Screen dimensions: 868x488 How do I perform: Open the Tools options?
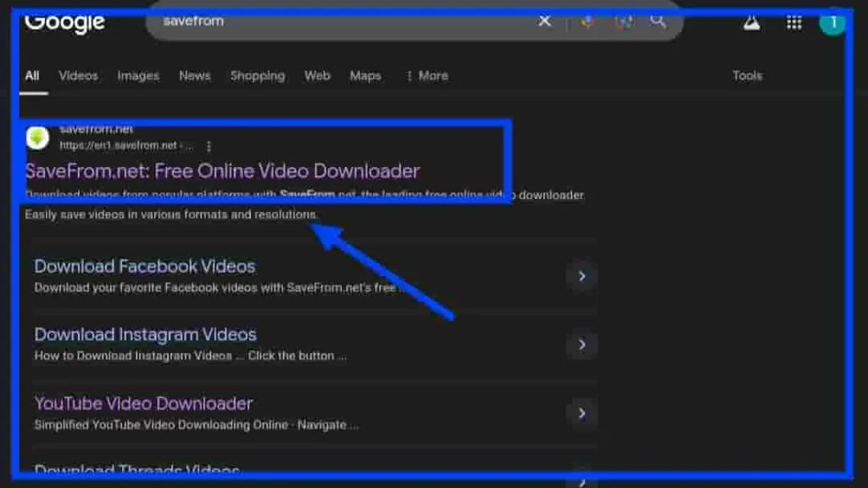tap(748, 75)
